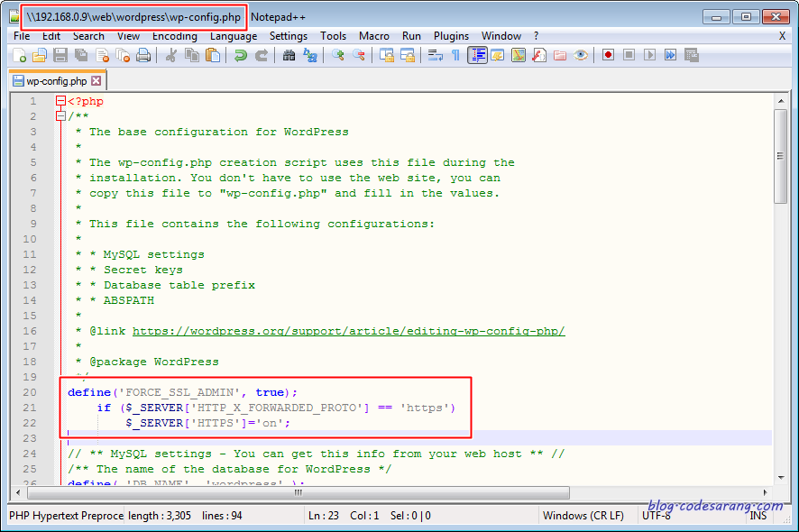
Task: Click the horizontal scrollbar thumb
Action: (298, 492)
